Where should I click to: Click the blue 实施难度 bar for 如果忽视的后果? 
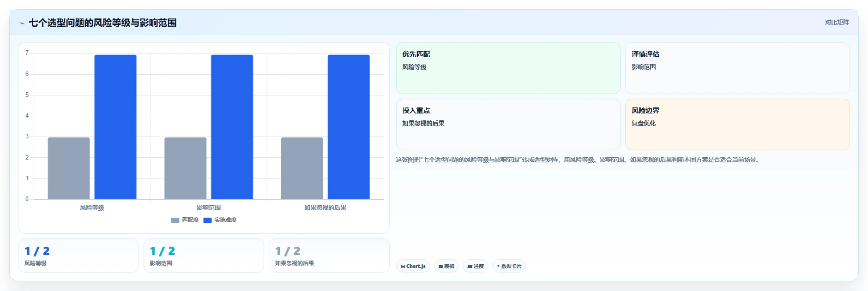coord(349,127)
